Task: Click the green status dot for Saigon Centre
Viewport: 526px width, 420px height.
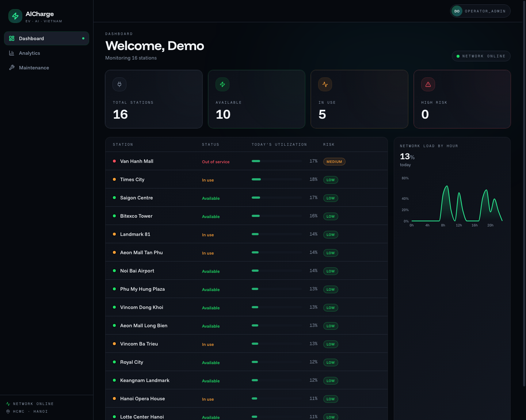Action: 114,198
